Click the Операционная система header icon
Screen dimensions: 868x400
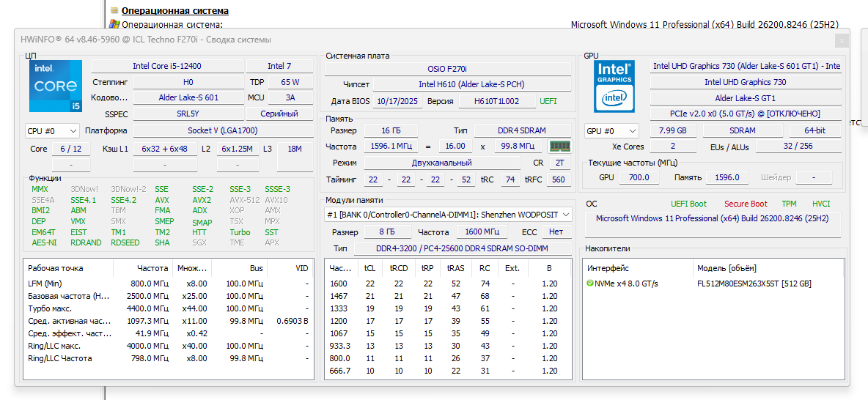[114, 11]
